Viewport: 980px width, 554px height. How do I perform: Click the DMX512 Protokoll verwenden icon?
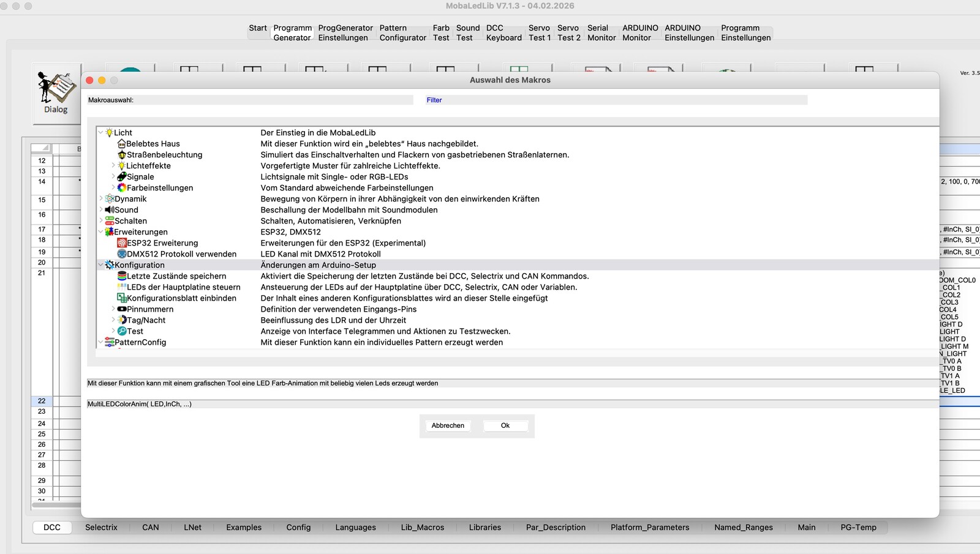click(x=122, y=254)
